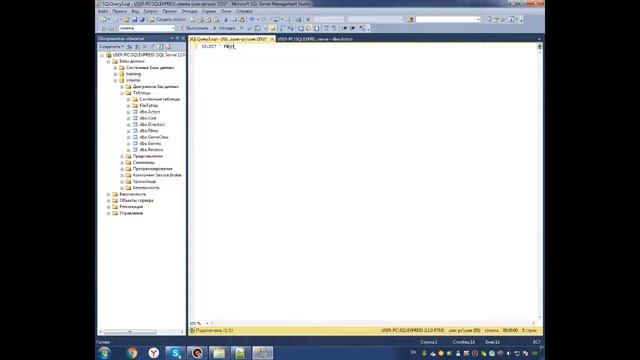This screenshot has height=360, width=640.
Task: Click the Object Explorer horizontal scrollbar
Action: click(x=129, y=332)
